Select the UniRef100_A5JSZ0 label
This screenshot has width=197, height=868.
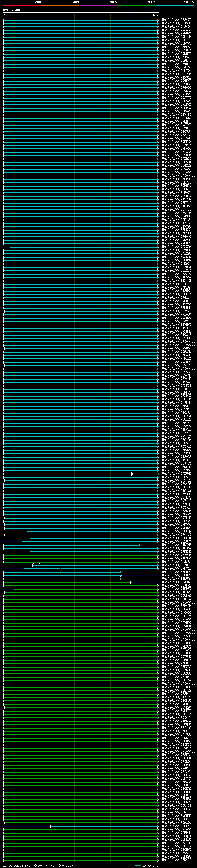177,57
